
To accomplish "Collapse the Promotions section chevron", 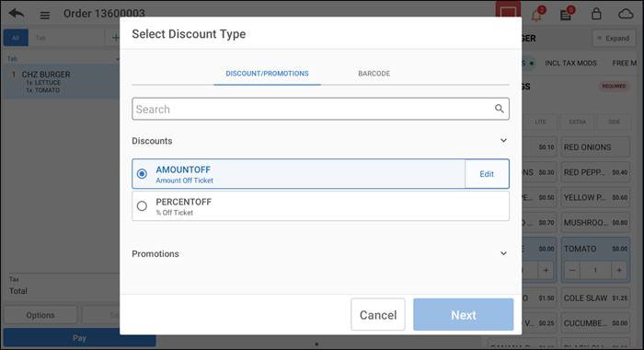I will point(503,253).
